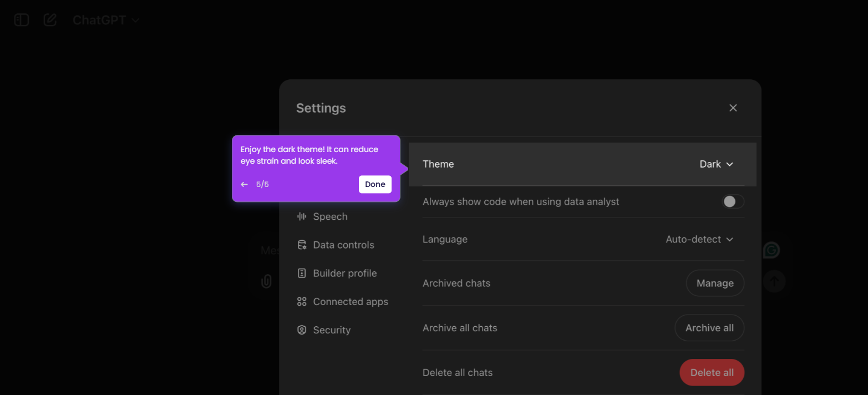Archive all chats
This screenshot has width=868, height=395.
[709, 327]
